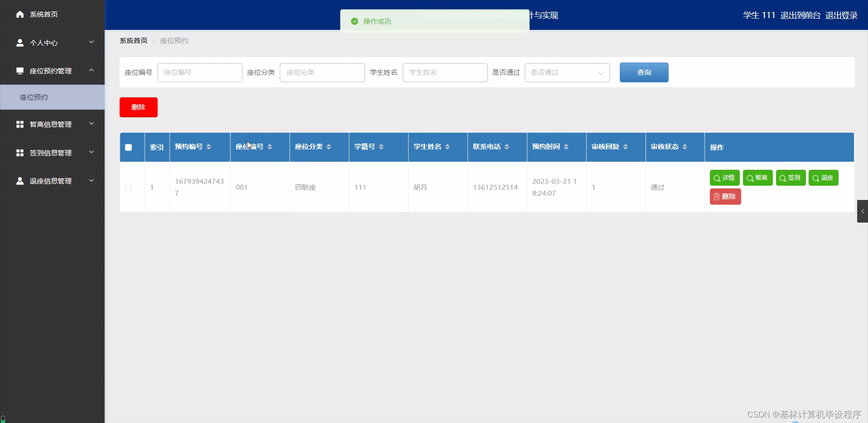Tick the checkbox of the first data row

tap(128, 187)
